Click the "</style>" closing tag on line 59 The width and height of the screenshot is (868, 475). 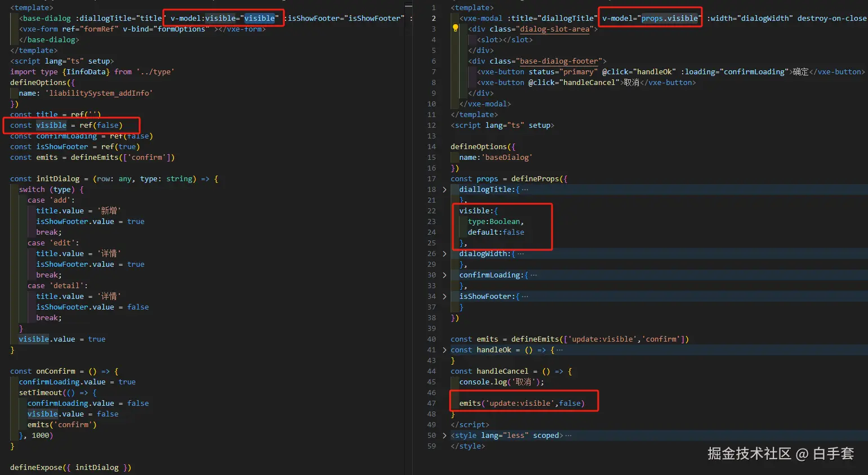pos(468,446)
